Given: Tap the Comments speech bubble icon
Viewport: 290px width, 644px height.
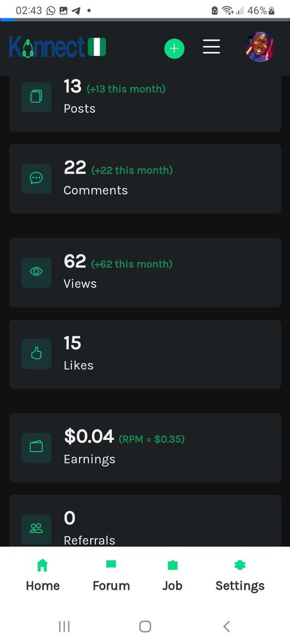Looking at the screenshot, I should (x=36, y=179).
